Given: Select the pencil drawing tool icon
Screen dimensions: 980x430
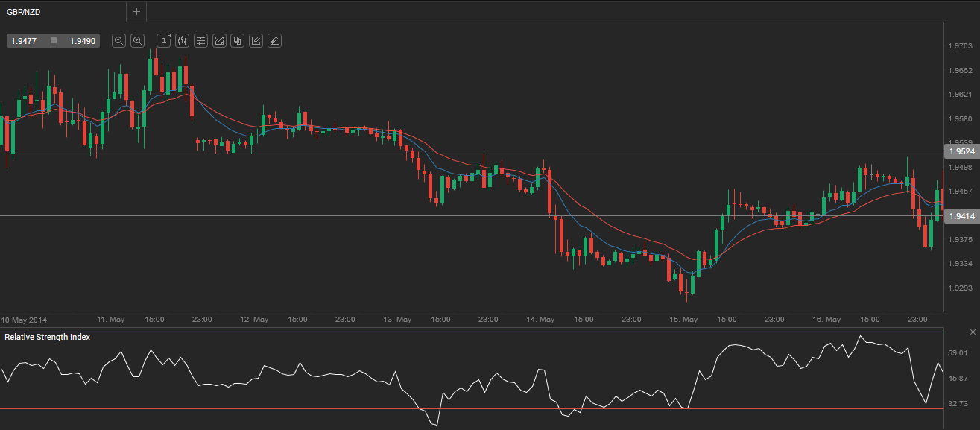Looking at the screenshot, I should coord(256,41).
